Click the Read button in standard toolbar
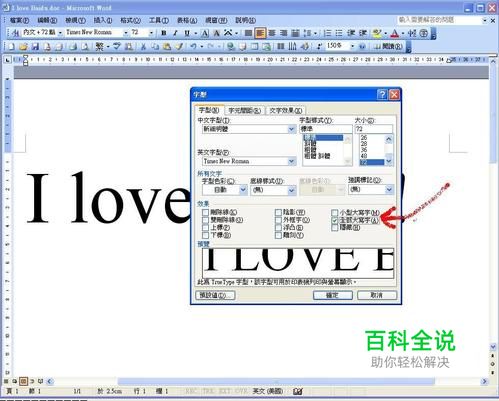The height and width of the screenshot is (401, 499). coord(387,46)
